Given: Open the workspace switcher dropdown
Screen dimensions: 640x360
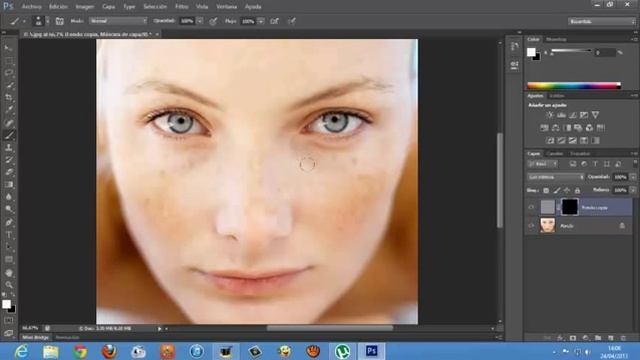Looking at the screenshot, I should click(x=601, y=21).
